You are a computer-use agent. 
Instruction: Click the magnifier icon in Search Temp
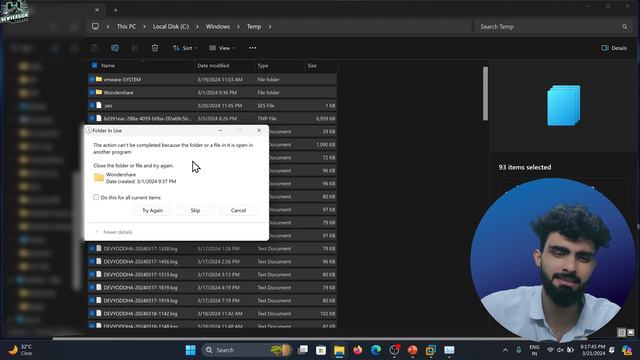(624, 27)
